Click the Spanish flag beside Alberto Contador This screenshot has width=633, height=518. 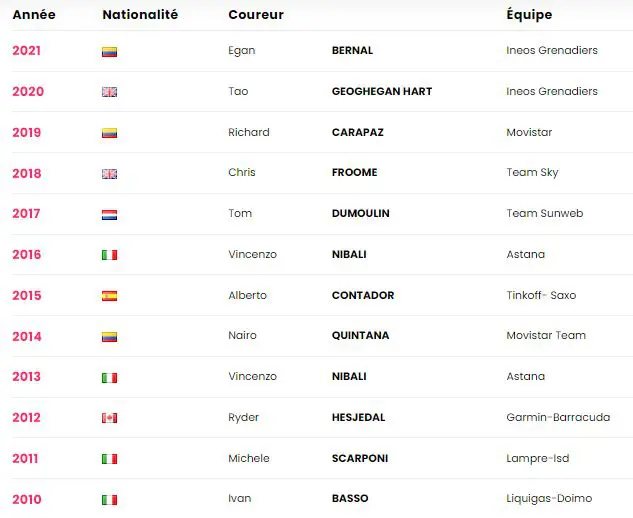tap(110, 296)
